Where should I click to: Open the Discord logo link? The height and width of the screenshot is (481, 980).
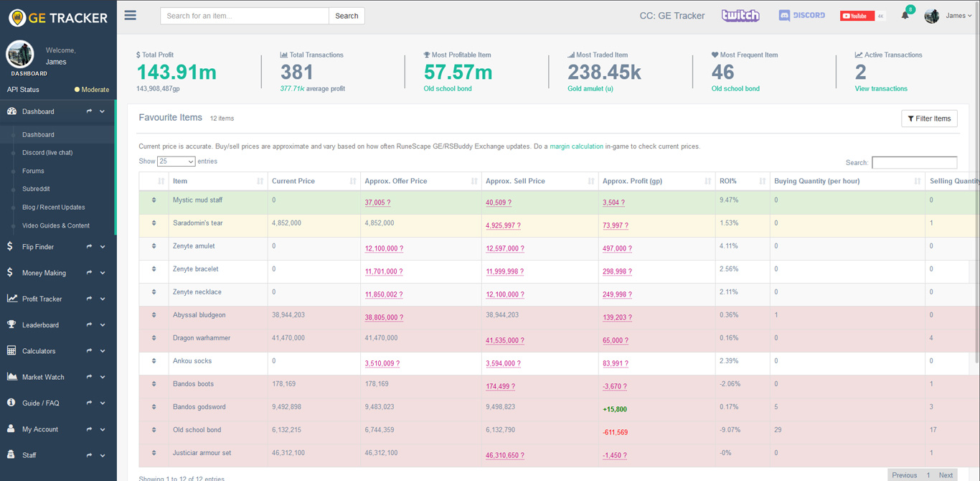point(801,16)
